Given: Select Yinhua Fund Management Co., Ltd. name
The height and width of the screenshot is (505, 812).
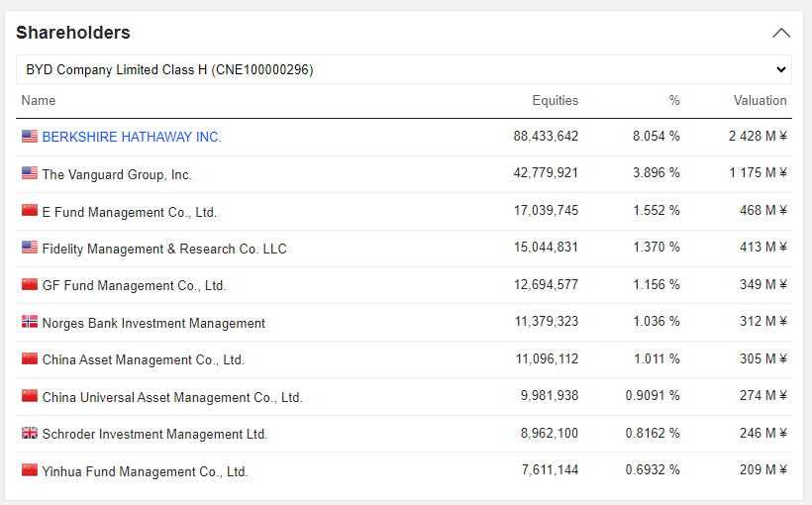Looking at the screenshot, I should click(145, 472).
